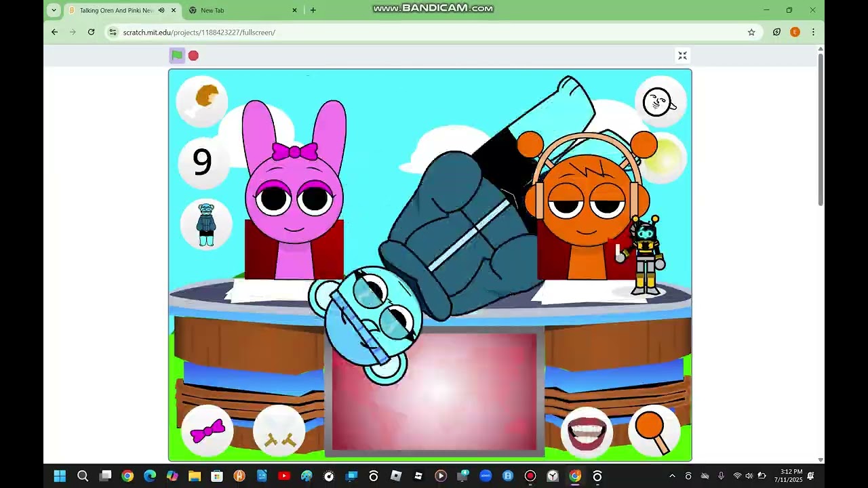The height and width of the screenshot is (488, 868).
Task: Open Task View on taskbar
Action: coord(105,476)
